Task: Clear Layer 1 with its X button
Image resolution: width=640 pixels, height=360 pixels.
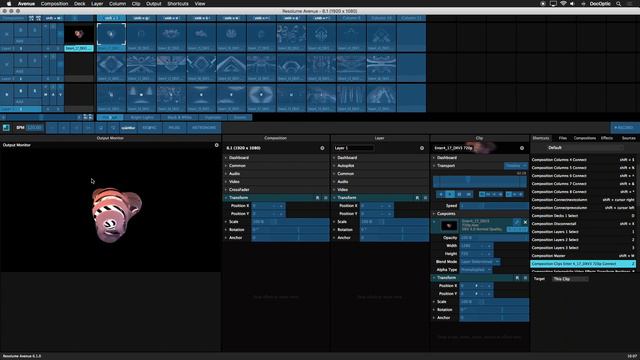Action: coord(7,34)
